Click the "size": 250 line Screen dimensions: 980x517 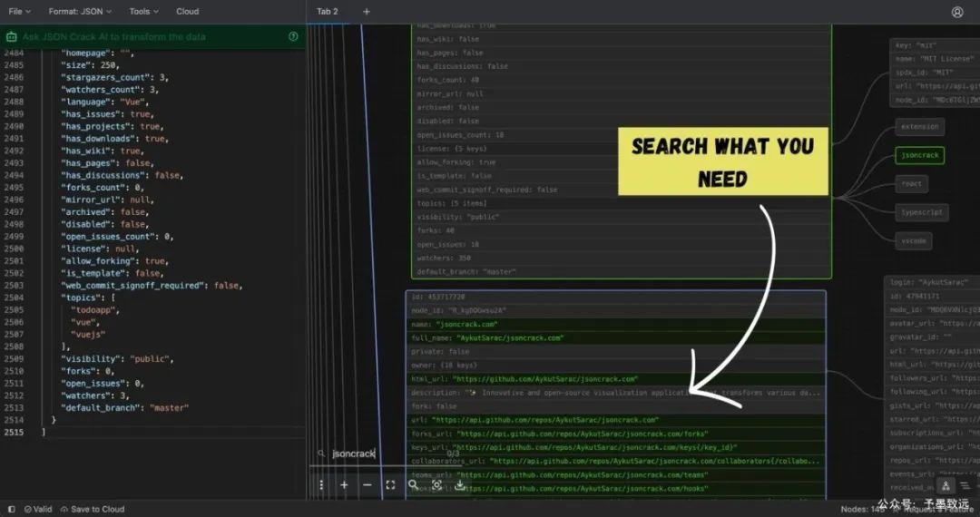[90, 65]
